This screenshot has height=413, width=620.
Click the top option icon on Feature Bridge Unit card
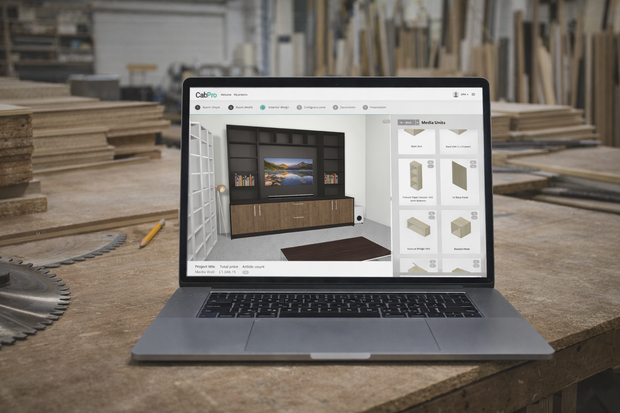432,214
